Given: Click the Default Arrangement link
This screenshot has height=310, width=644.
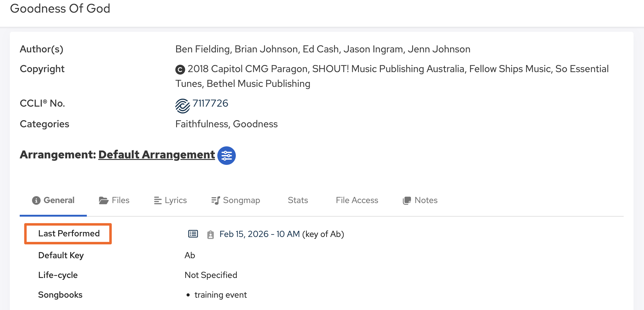Looking at the screenshot, I should click(x=157, y=155).
